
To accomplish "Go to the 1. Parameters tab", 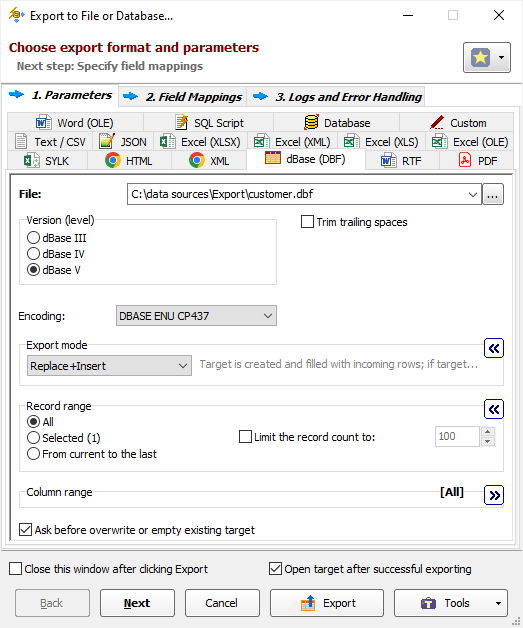I will (60, 95).
